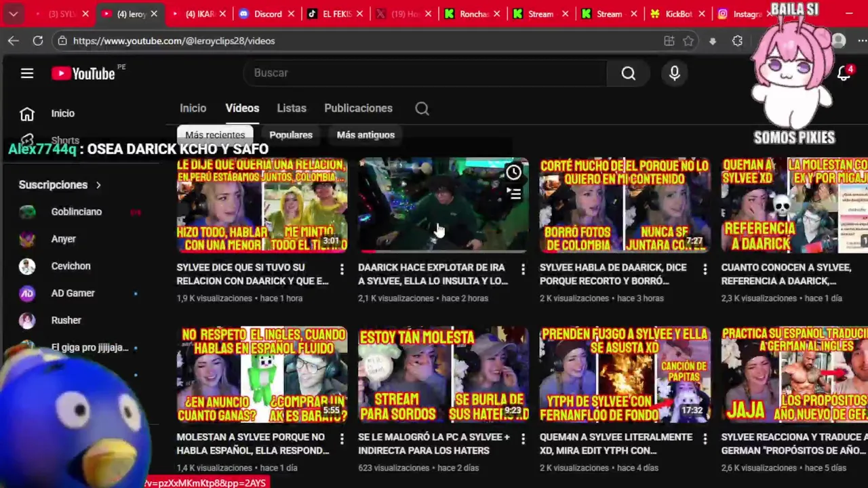
Task: Select the Más antiguos filter chip
Action: [366, 135]
